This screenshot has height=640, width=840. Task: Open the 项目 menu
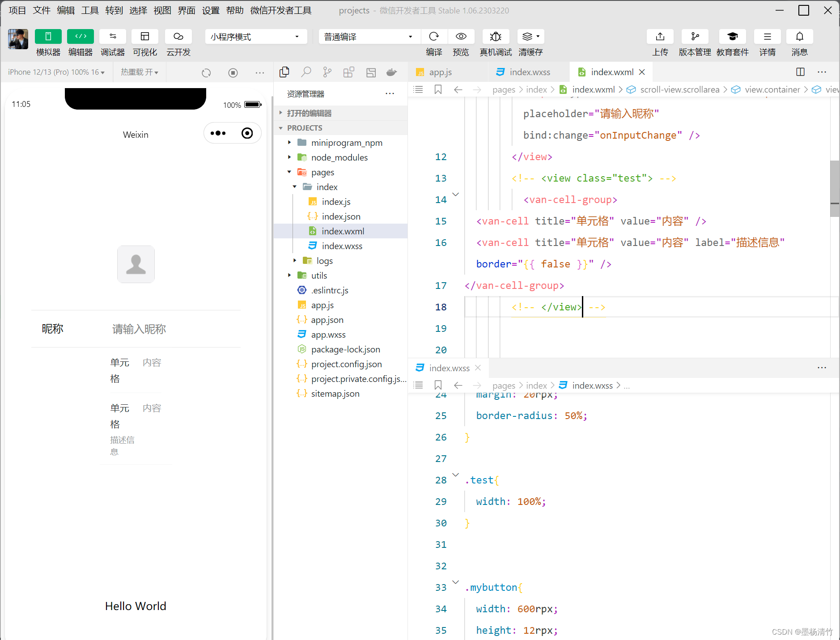[17, 10]
